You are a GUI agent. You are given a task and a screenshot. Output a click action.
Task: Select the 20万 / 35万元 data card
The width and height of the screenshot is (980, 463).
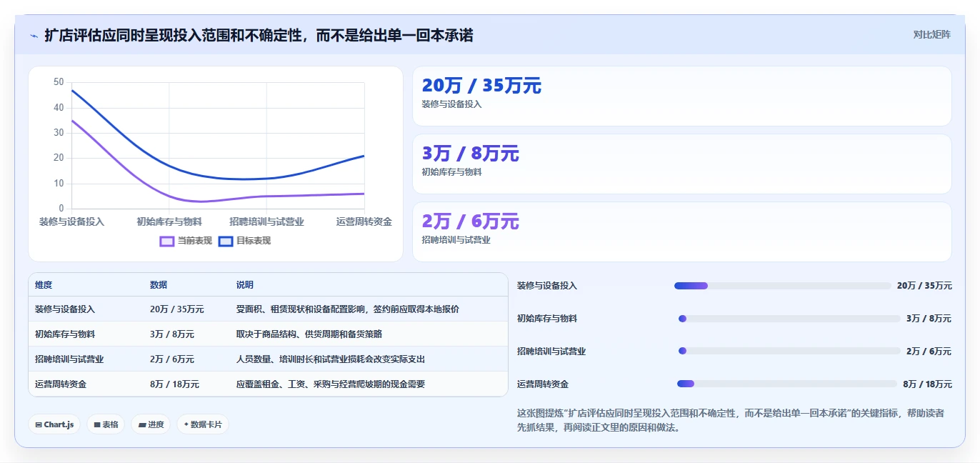682,96
